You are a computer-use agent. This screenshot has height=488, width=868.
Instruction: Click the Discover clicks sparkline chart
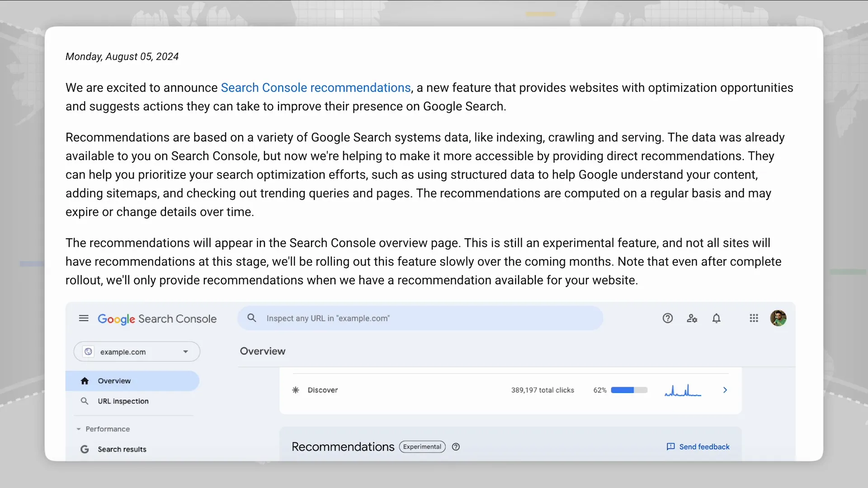(683, 390)
